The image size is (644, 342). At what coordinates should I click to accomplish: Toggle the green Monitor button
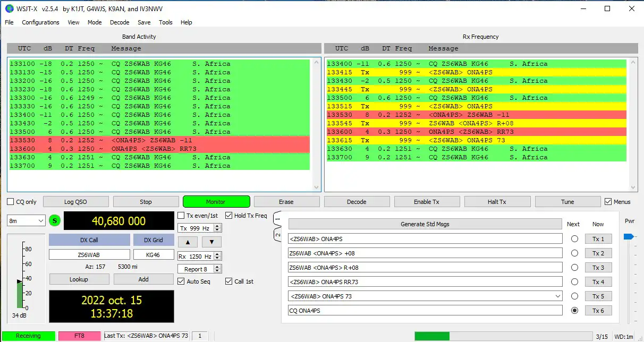coord(216,202)
